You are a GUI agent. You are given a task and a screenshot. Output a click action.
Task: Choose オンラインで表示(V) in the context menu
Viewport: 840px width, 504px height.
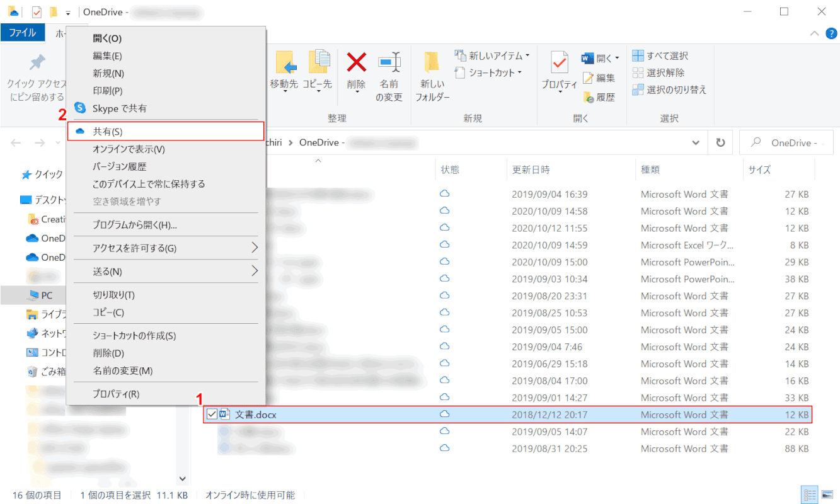pos(129,149)
